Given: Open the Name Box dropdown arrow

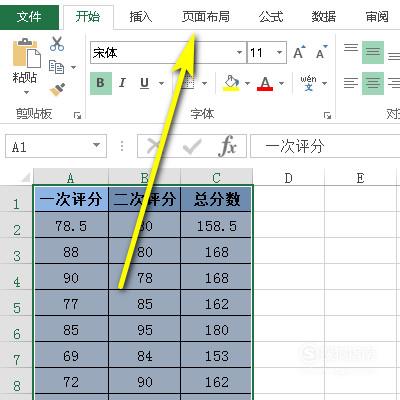Looking at the screenshot, I should click(x=96, y=145).
